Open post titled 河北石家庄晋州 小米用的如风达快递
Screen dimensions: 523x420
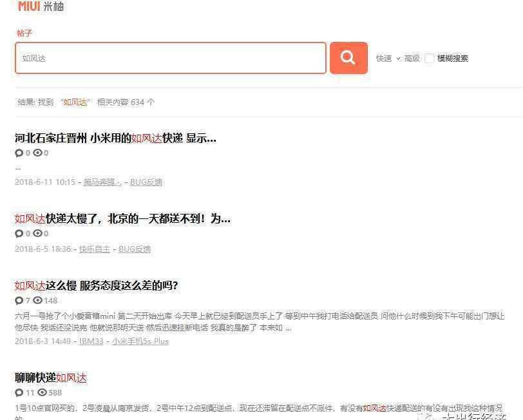click(x=115, y=138)
